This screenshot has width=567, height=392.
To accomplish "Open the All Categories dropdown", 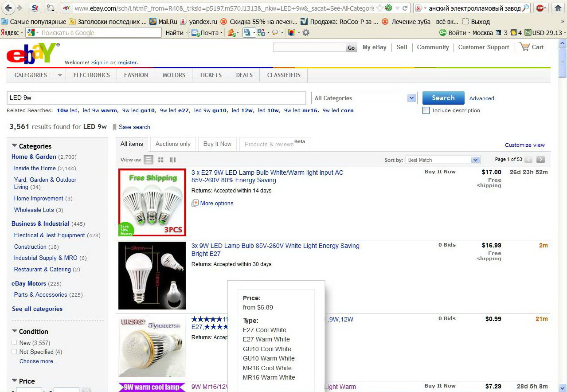I will (364, 98).
